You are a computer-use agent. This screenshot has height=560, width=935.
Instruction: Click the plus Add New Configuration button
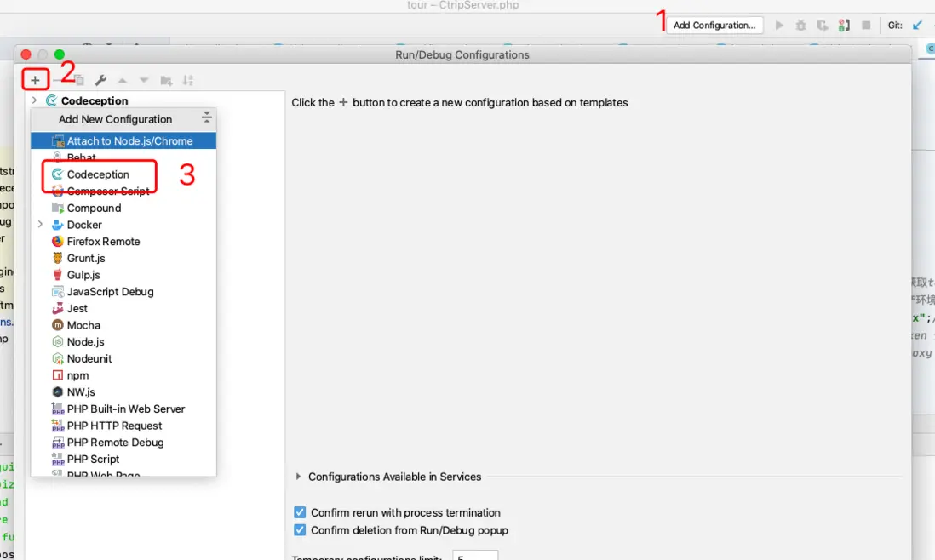35,80
